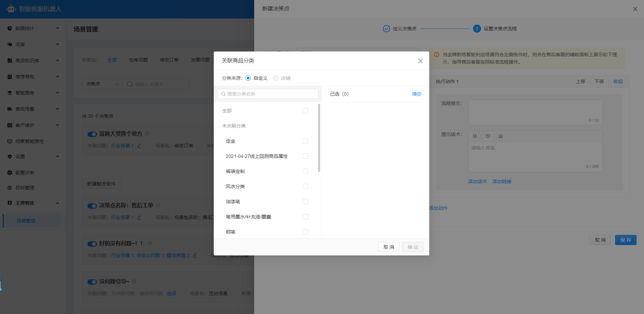
Task: Select the 自定义 radio option
Action: (x=248, y=78)
